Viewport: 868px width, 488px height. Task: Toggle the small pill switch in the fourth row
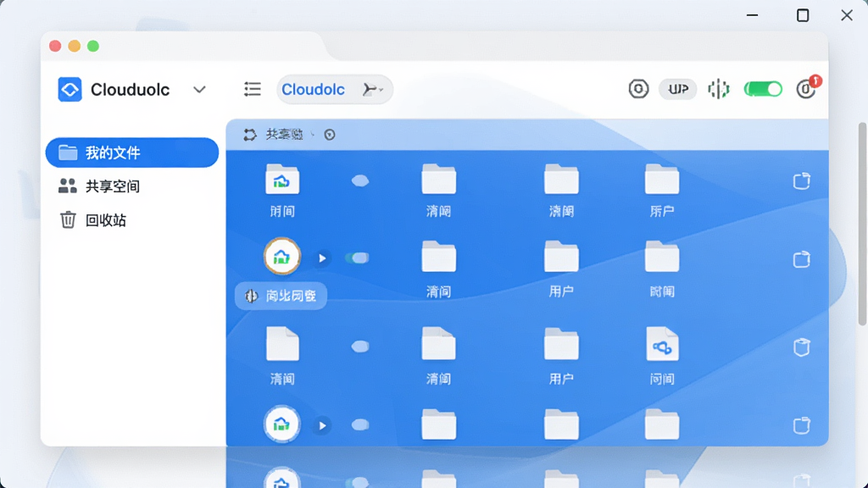coord(359,425)
